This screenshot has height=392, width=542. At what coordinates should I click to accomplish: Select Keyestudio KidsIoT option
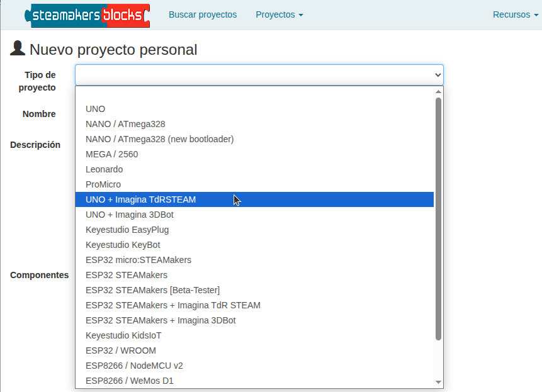coord(123,335)
